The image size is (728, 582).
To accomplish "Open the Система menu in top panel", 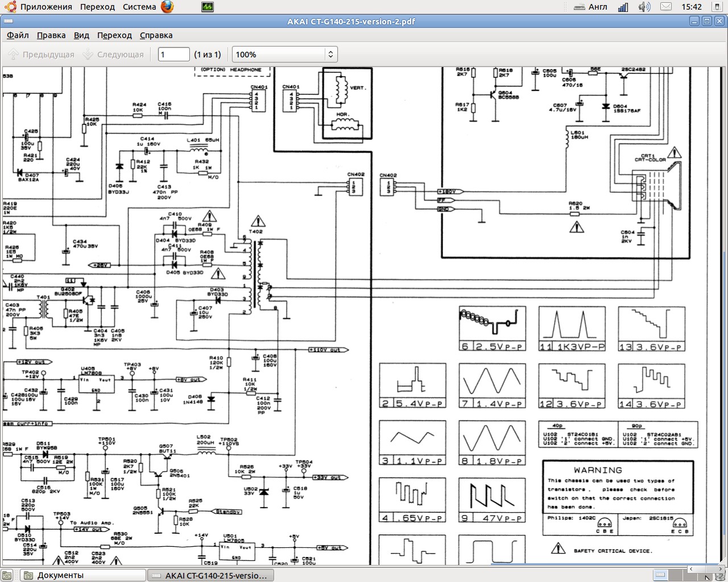I will [139, 7].
